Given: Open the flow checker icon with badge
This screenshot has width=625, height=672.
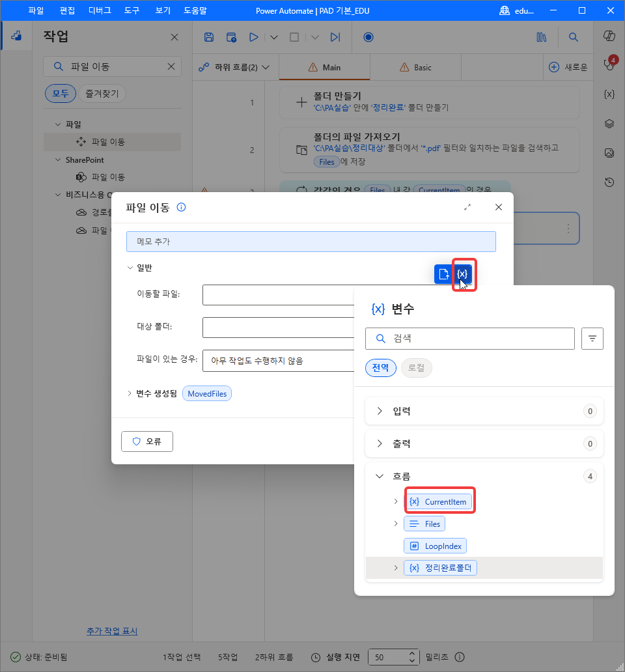Looking at the screenshot, I should pyautogui.click(x=609, y=64).
